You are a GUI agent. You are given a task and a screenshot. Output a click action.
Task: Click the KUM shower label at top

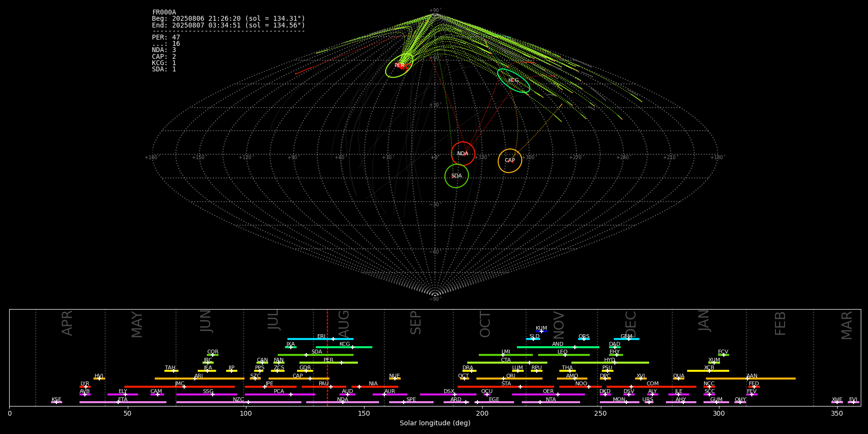point(542,328)
